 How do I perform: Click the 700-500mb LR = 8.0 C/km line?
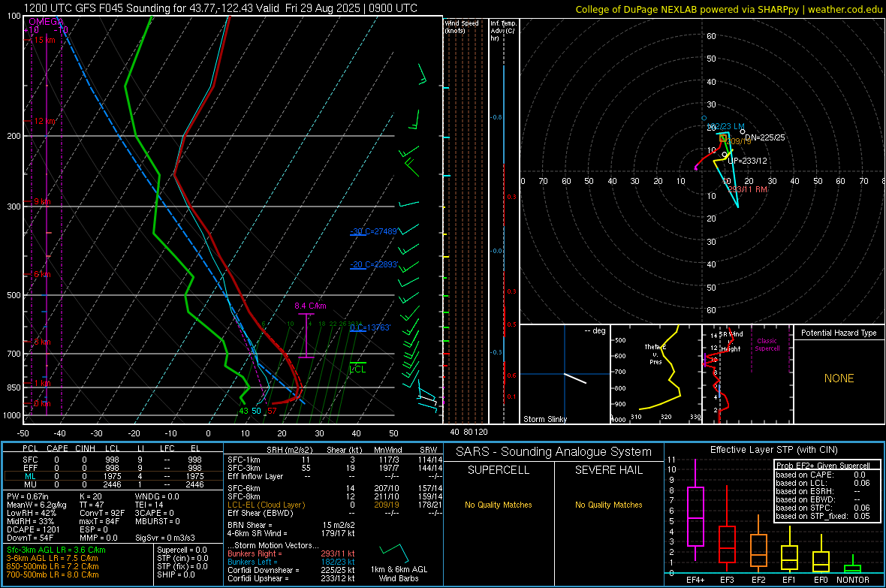53,574
